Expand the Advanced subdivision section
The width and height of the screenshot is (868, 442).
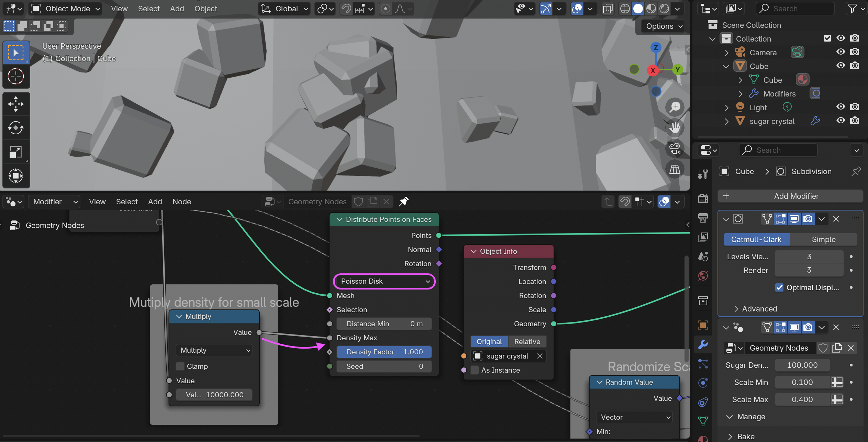pyautogui.click(x=759, y=309)
